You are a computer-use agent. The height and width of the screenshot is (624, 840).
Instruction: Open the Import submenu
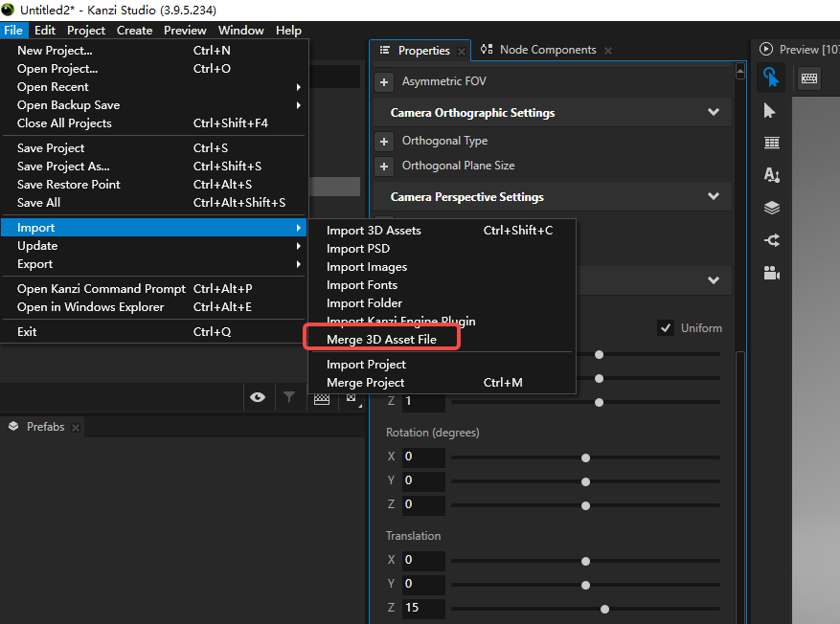tap(154, 228)
